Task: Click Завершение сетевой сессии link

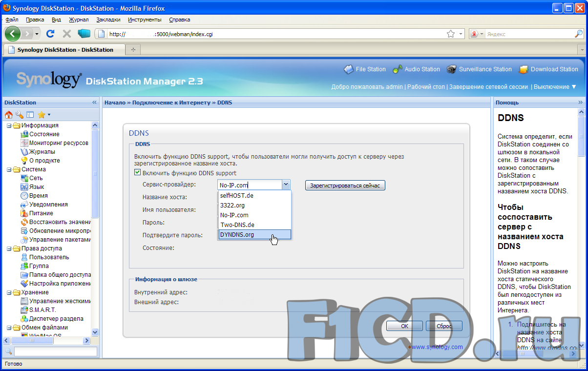Action: [489, 87]
